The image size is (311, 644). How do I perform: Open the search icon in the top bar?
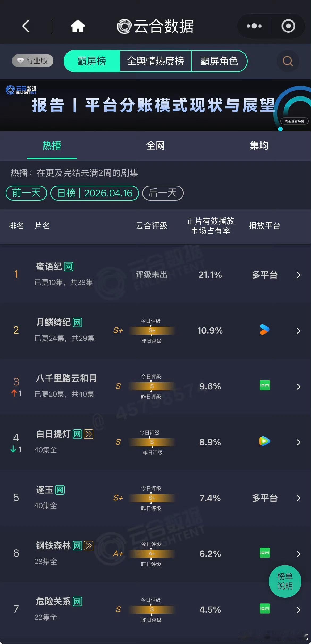pos(287,61)
